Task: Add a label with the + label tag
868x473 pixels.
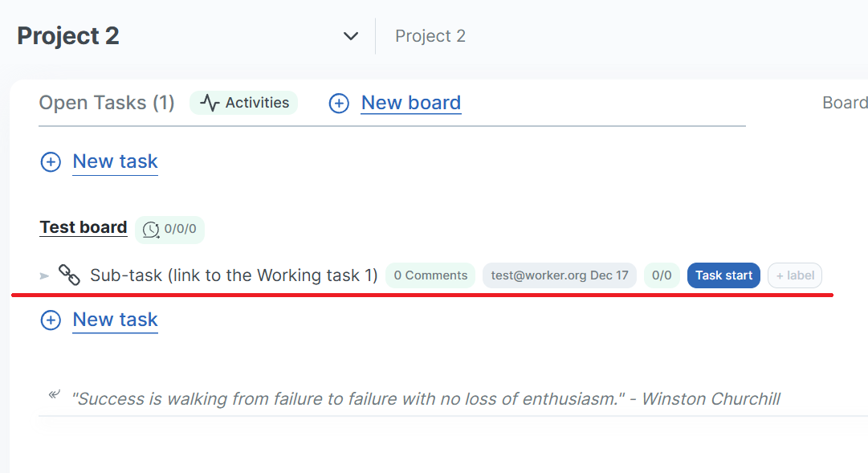Action: click(795, 275)
